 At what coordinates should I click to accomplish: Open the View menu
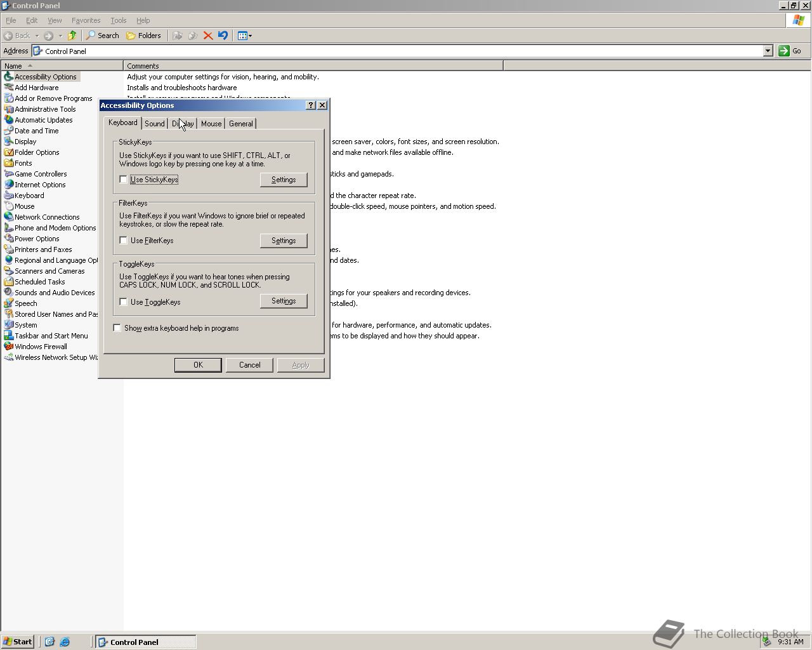(55, 20)
